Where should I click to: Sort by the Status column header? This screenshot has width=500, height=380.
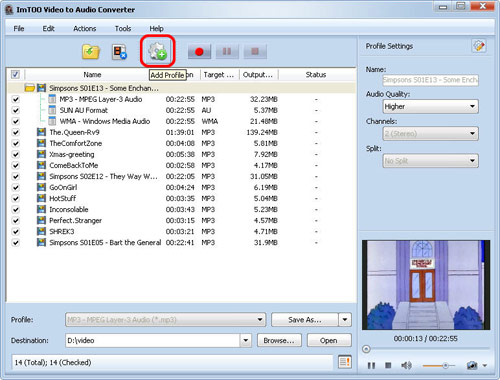[316, 75]
